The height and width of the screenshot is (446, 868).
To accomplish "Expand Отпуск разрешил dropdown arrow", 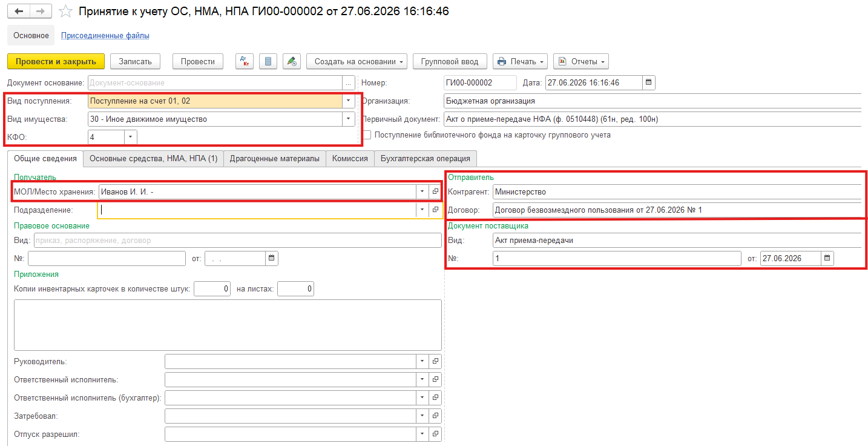I will pos(422,434).
